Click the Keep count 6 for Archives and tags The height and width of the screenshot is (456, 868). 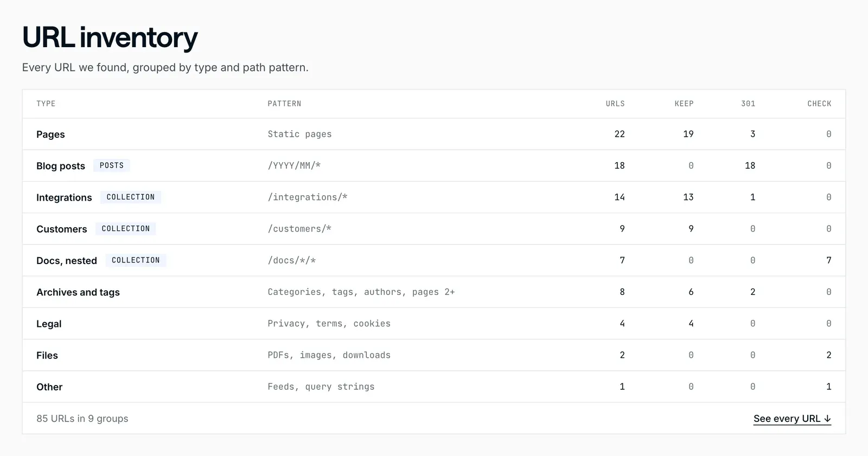pyautogui.click(x=691, y=292)
